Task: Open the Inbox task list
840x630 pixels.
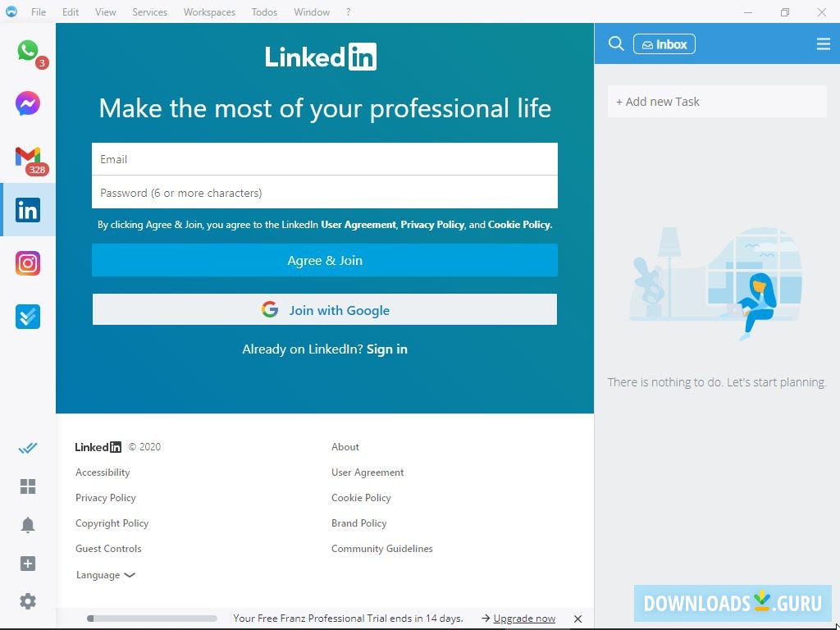Action: click(x=664, y=43)
